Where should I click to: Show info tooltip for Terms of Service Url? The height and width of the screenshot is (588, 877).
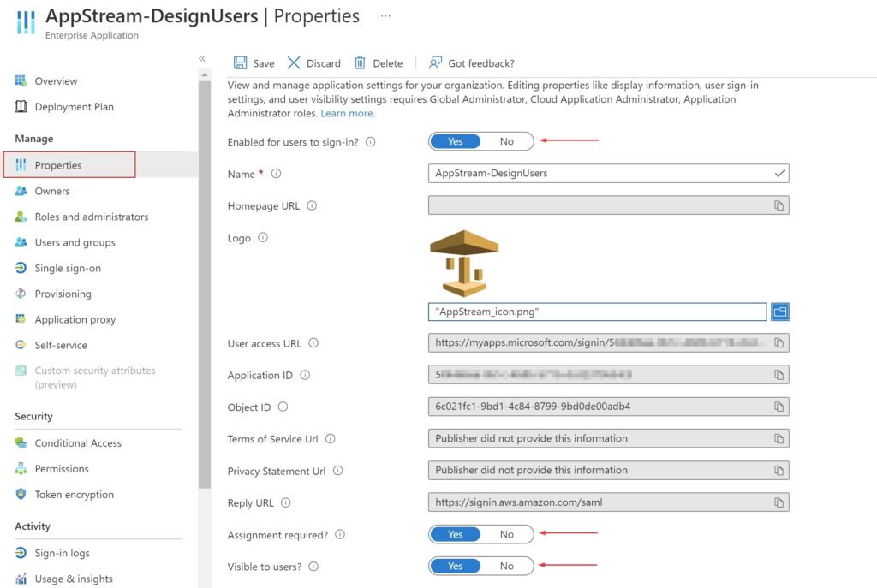tap(330, 439)
